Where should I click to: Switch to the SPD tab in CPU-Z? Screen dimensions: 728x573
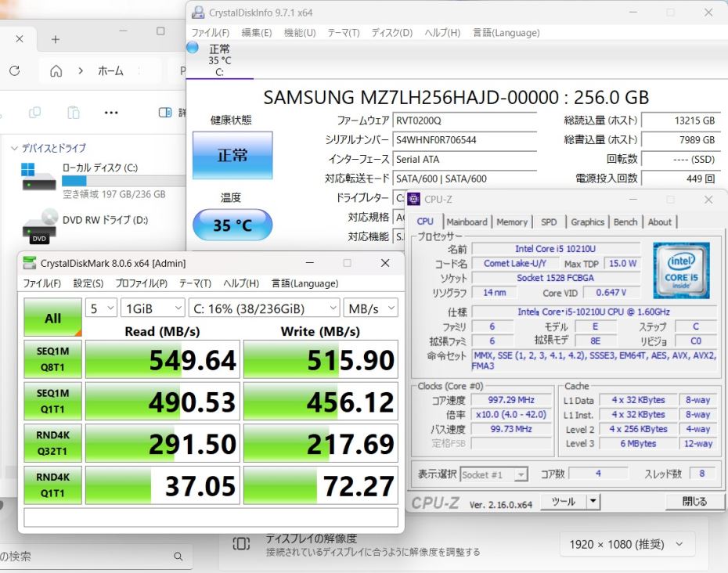point(548,222)
